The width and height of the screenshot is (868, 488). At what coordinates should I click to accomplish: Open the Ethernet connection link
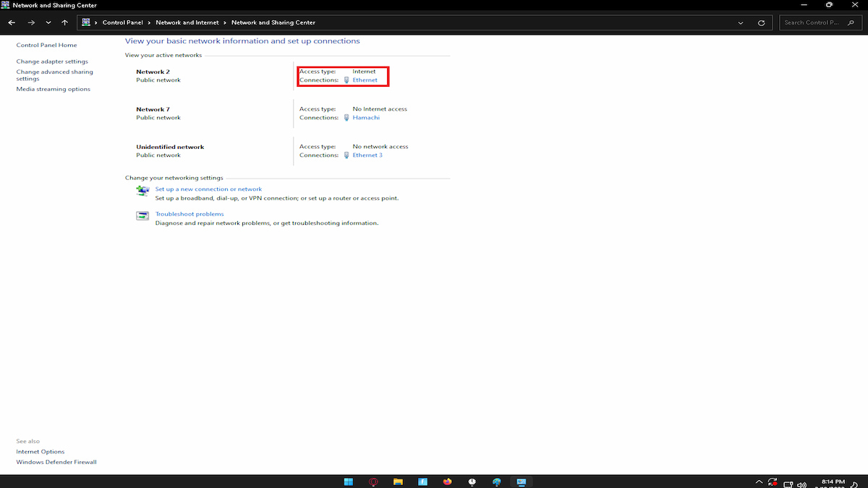365,80
